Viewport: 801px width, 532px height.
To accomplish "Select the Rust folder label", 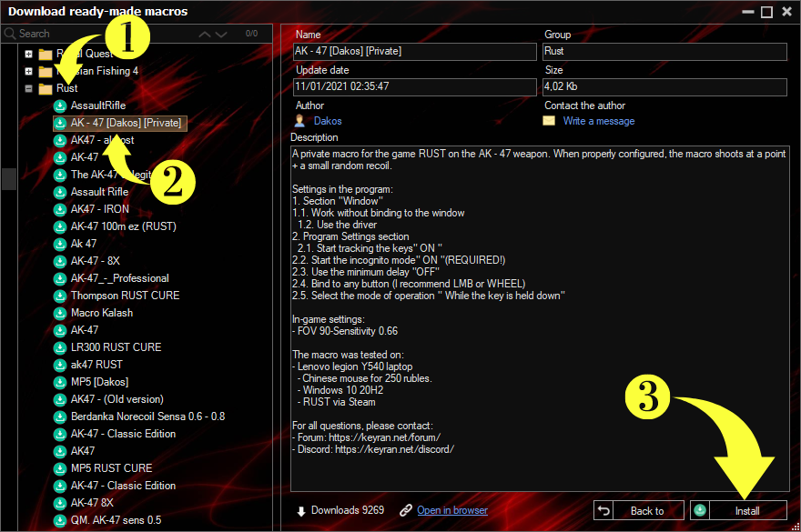I will click(x=67, y=88).
